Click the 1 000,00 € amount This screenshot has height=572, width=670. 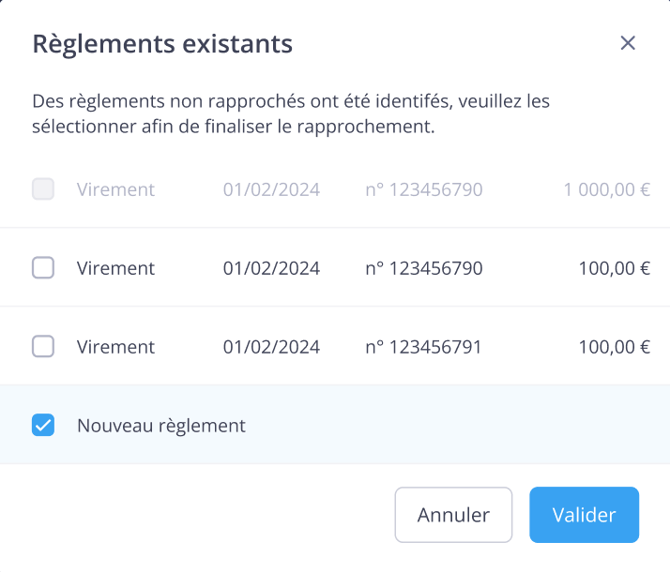pos(607,190)
